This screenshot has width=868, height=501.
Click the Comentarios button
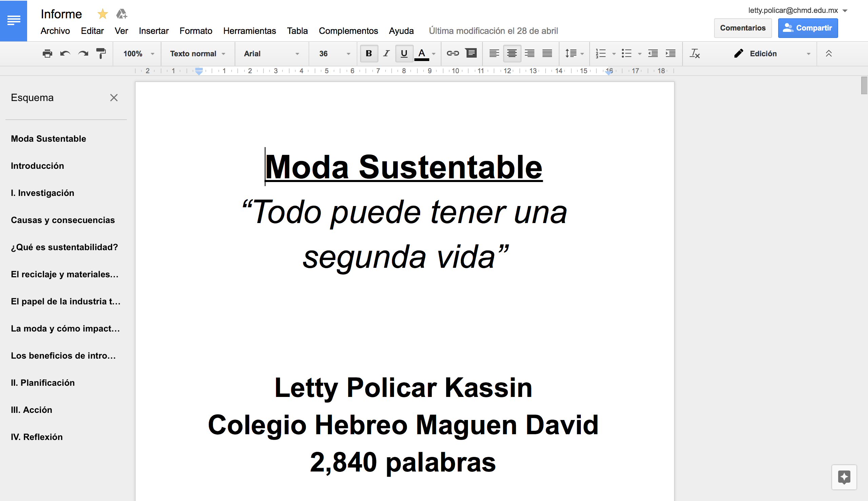[x=743, y=28]
